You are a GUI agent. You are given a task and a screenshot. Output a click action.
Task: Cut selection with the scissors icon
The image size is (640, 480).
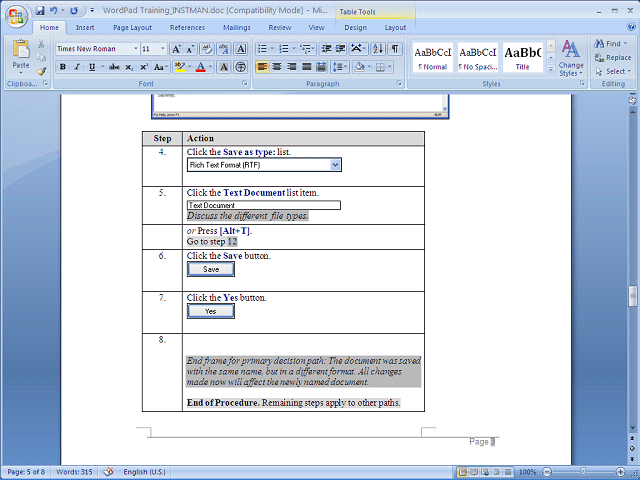(x=41, y=44)
